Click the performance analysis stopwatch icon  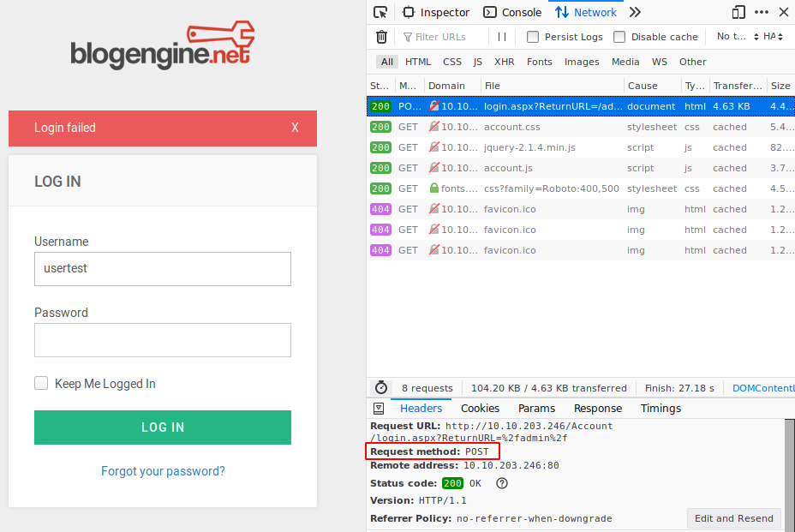point(381,388)
